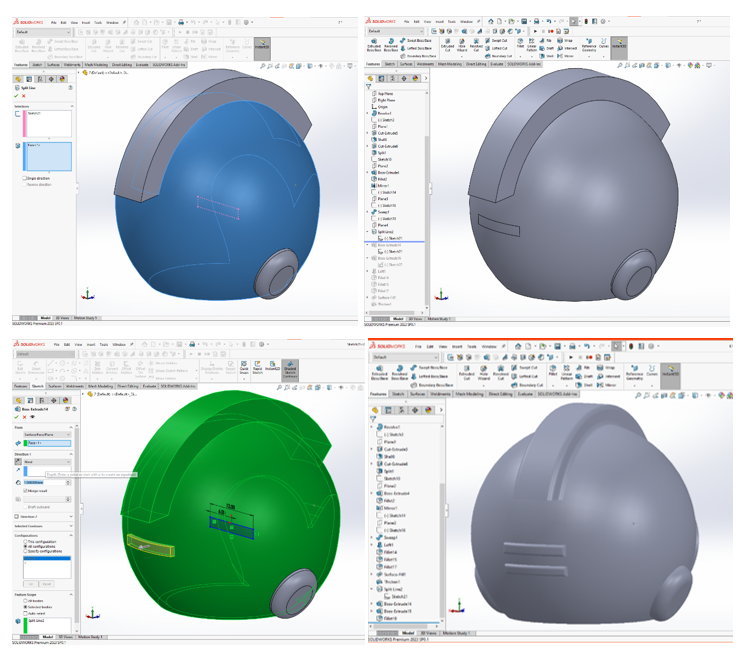Select the This configuration radio button
The height and width of the screenshot is (652, 747).
pos(25,541)
